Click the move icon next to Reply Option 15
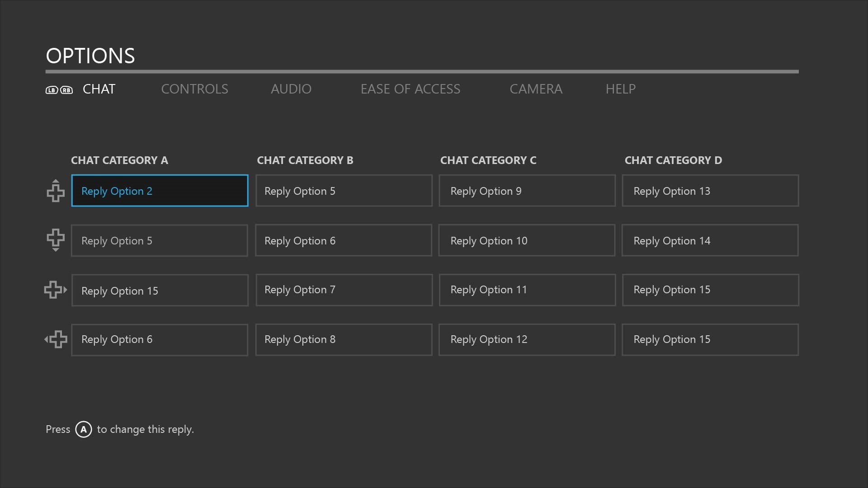This screenshot has height=488, width=868. point(55,290)
